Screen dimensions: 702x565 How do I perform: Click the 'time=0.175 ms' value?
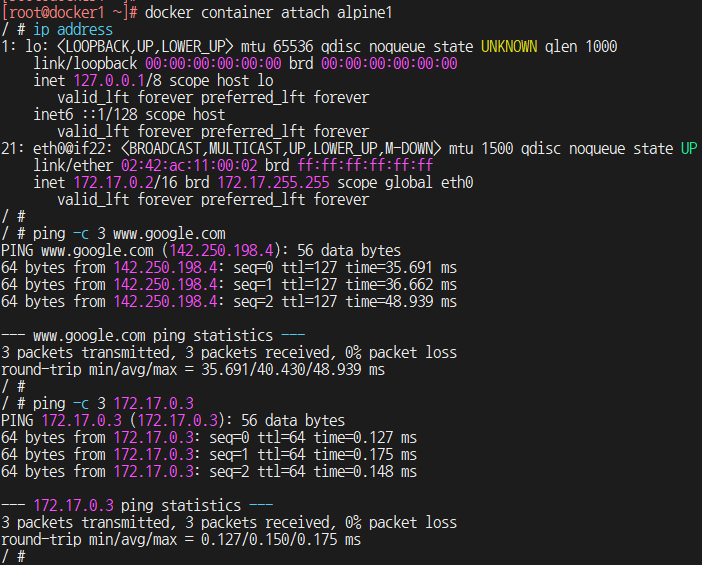[x=365, y=455]
